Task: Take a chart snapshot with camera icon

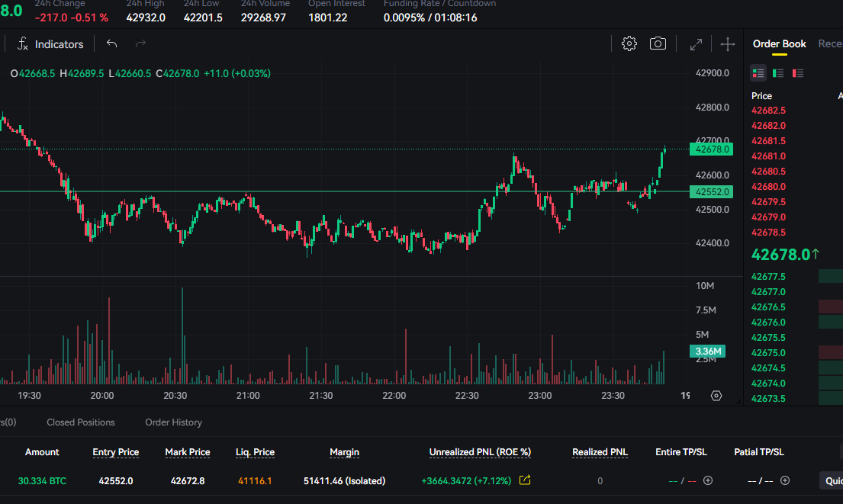Action: [658, 44]
